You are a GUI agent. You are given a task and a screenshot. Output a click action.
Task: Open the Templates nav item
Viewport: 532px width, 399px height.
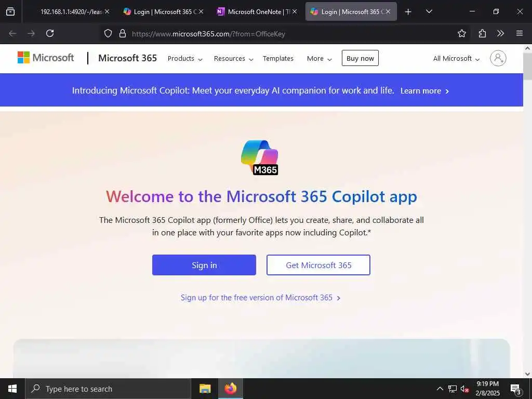click(x=278, y=58)
